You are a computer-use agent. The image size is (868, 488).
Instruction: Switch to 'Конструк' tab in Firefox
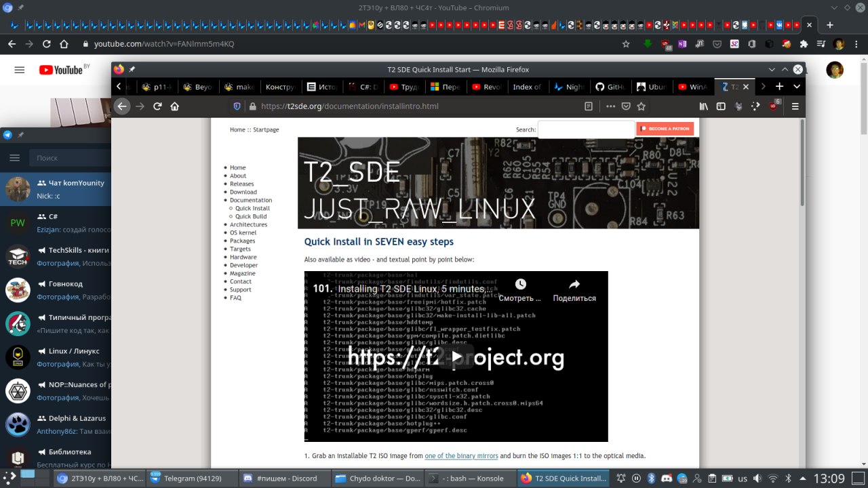(280, 87)
